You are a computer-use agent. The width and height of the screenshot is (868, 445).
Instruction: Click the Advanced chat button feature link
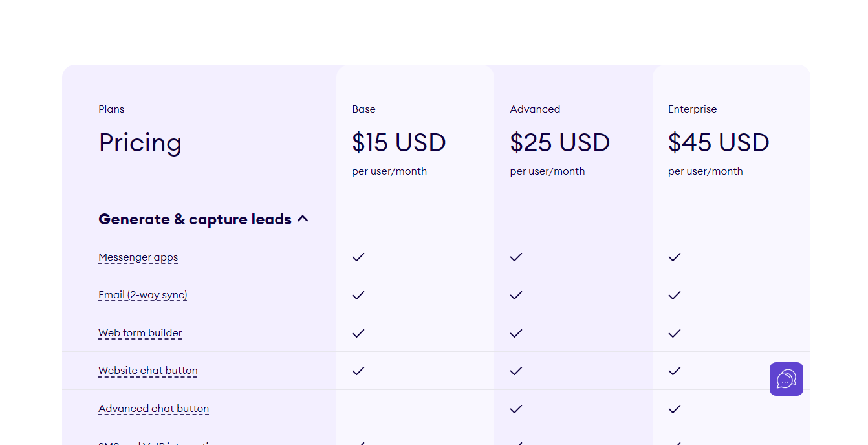point(153,409)
